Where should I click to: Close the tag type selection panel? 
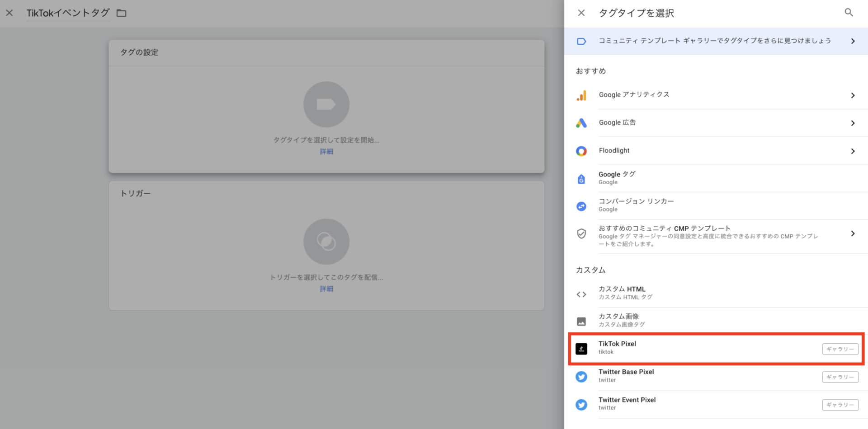click(581, 13)
